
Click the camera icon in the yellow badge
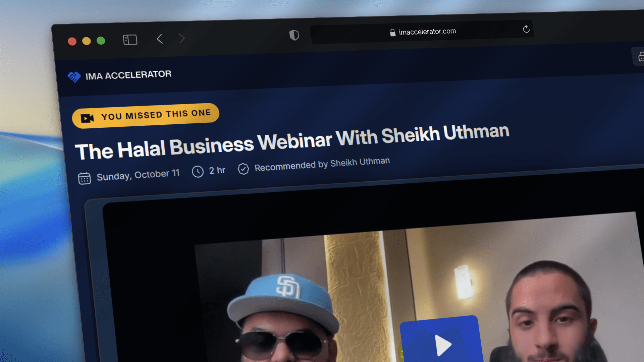click(87, 118)
